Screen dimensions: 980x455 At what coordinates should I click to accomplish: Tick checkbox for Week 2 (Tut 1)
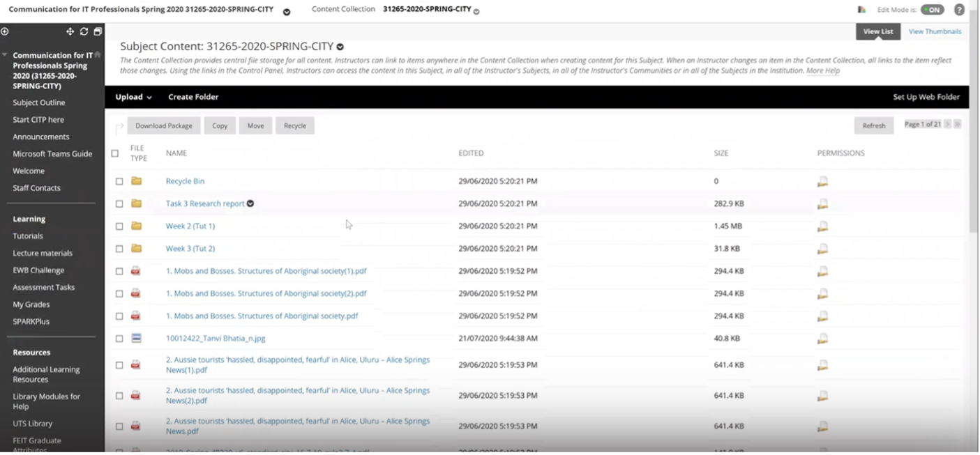pyautogui.click(x=119, y=226)
